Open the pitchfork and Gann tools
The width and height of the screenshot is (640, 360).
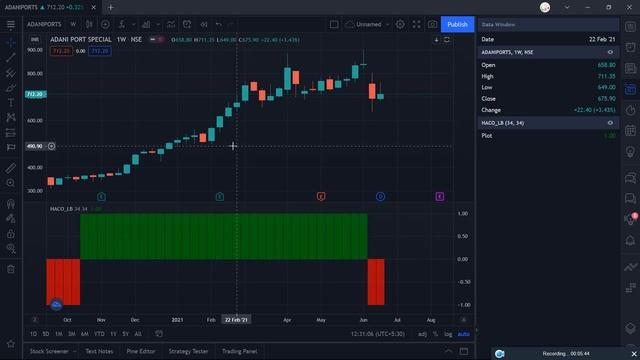[11, 73]
